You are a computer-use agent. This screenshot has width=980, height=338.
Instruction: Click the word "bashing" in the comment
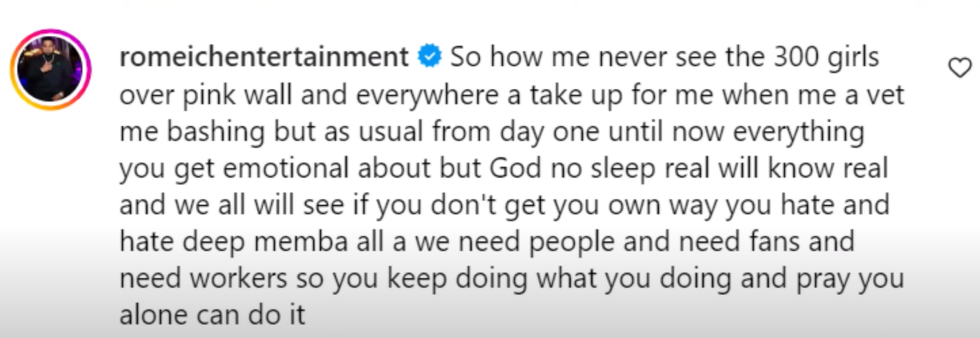(x=194, y=131)
